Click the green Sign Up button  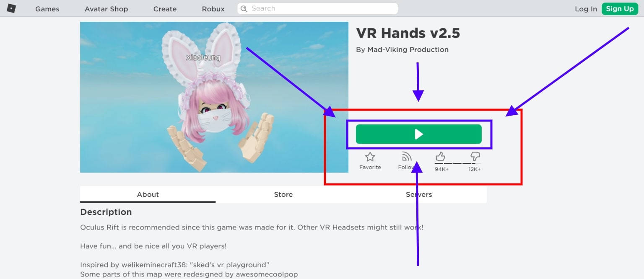pos(620,8)
